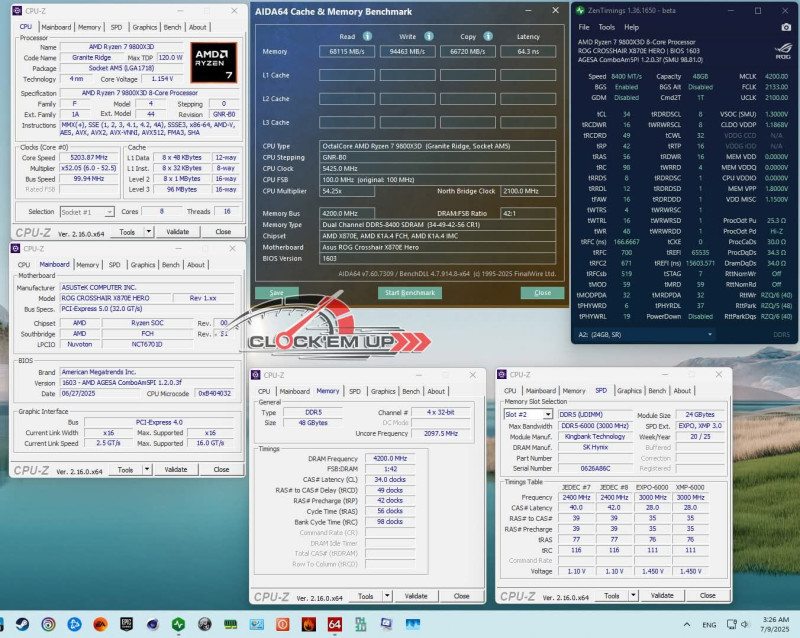Viewport: 800px width, 638px height.
Task: Open network status in the system tray
Action: (x=732, y=624)
